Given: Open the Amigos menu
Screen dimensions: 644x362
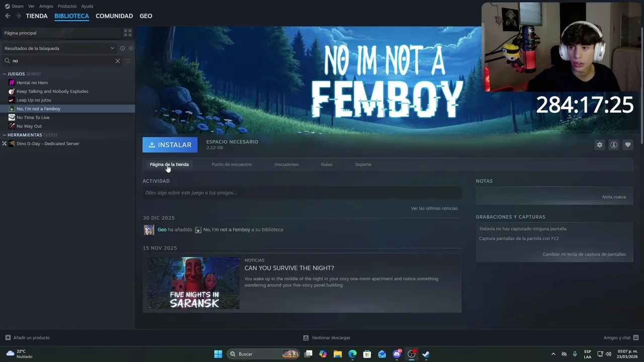Looking at the screenshot, I should (46, 6).
